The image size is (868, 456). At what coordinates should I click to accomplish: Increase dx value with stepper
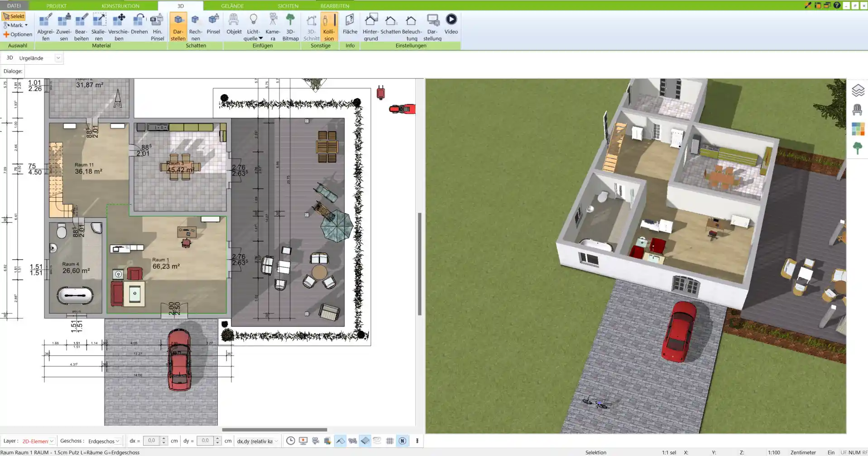pos(164,438)
